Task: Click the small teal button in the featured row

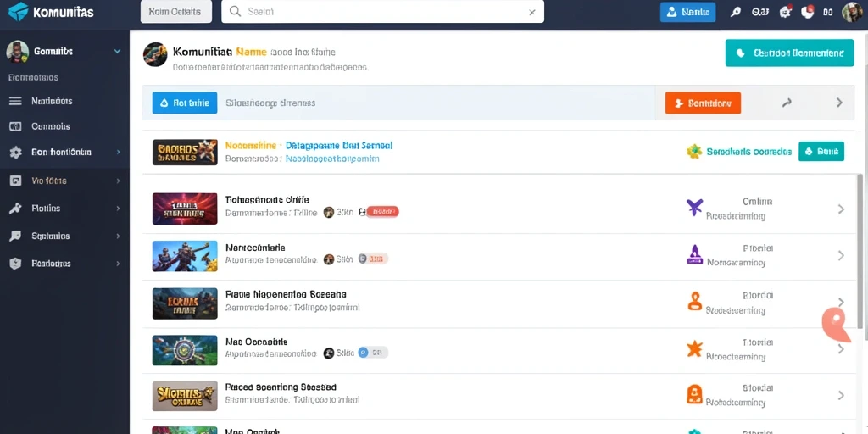Action: [x=821, y=151]
